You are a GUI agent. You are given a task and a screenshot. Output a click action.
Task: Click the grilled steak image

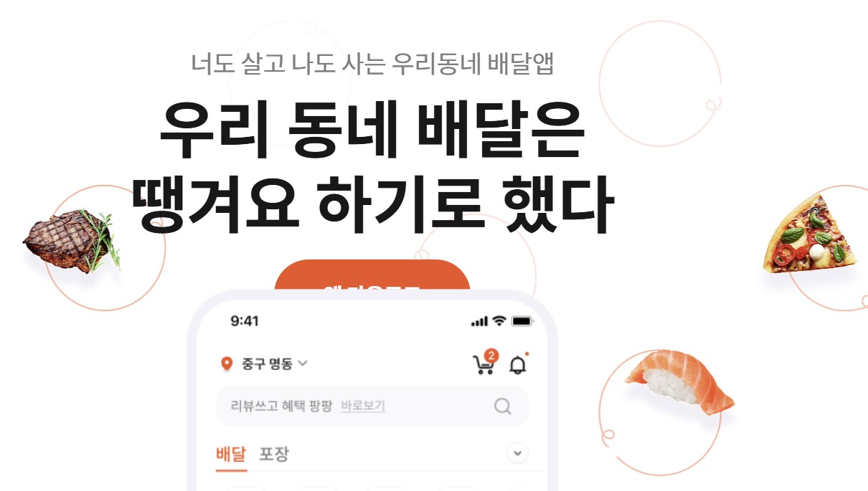point(70,240)
